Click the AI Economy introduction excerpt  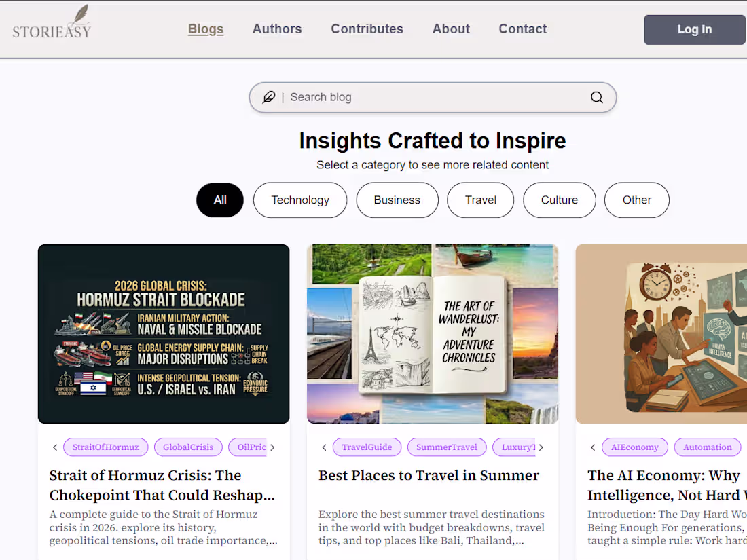coord(667,527)
